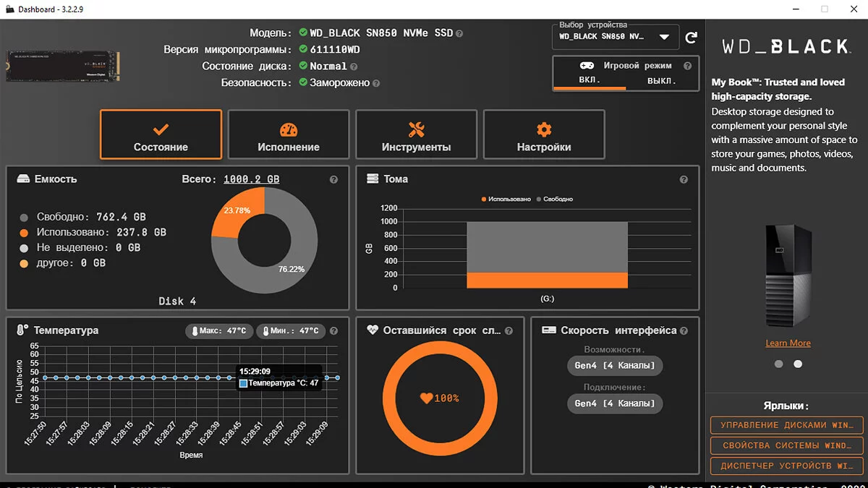Viewport: 868px width, 488px height.
Task: Click the help icon next to model name
Action: [x=459, y=33]
